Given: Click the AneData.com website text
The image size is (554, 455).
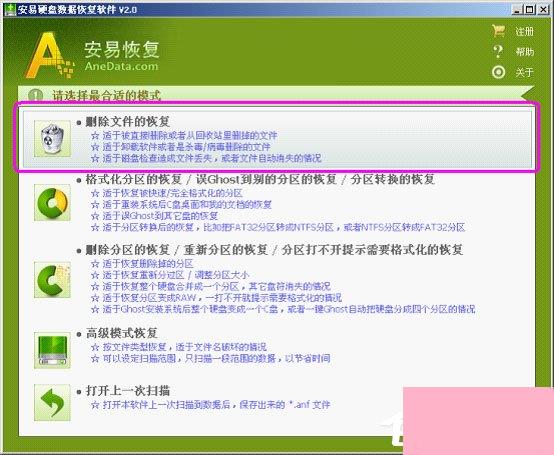Looking at the screenshot, I should [121, 66].
